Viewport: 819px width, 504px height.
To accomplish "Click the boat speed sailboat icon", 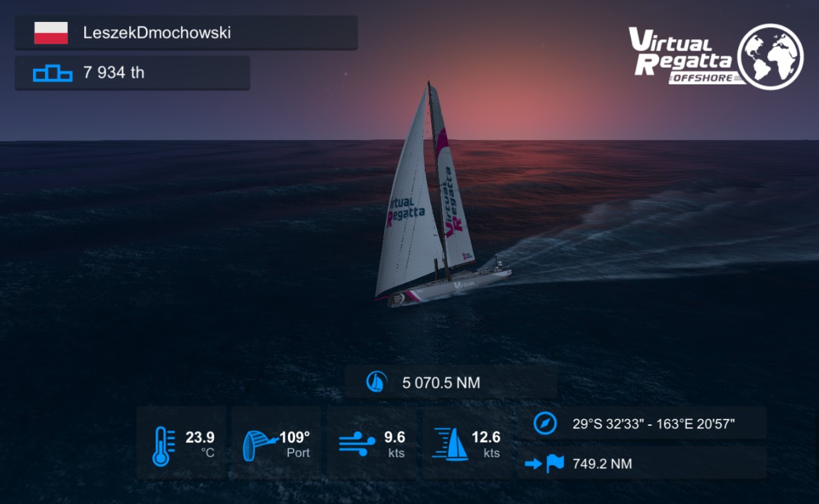I will pyautogui.click(x=450, y=444).
